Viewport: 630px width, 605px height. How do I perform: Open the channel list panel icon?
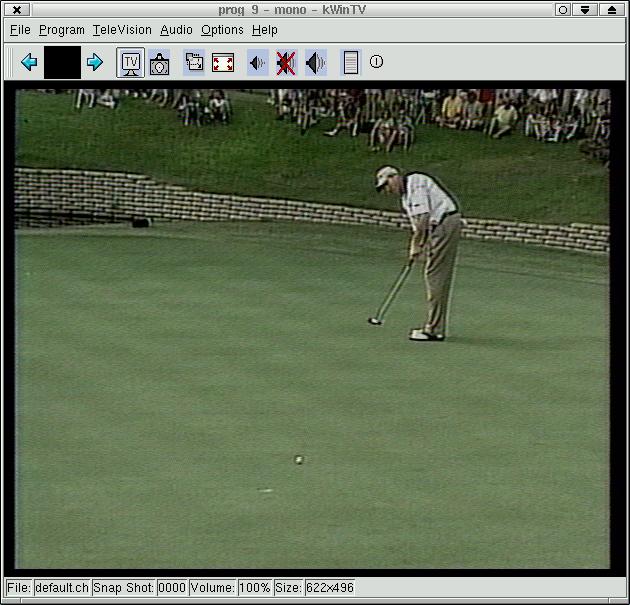[350, 63]
